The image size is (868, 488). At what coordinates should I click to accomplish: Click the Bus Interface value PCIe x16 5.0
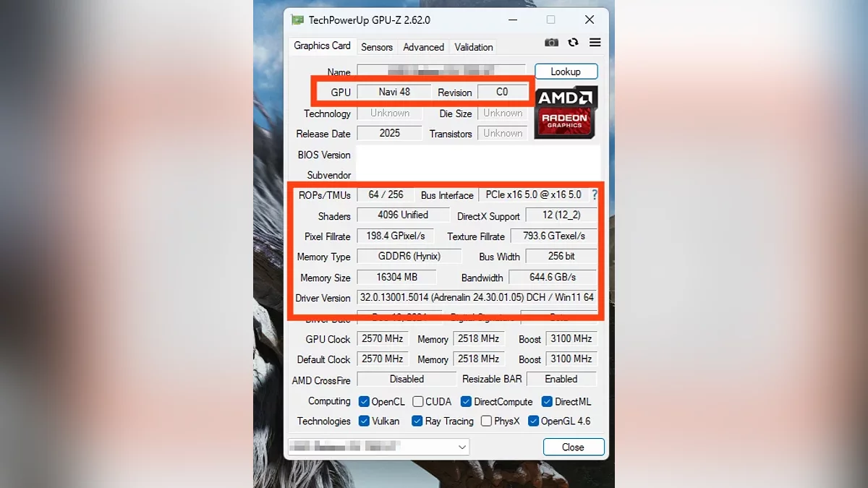click(533, 194)
